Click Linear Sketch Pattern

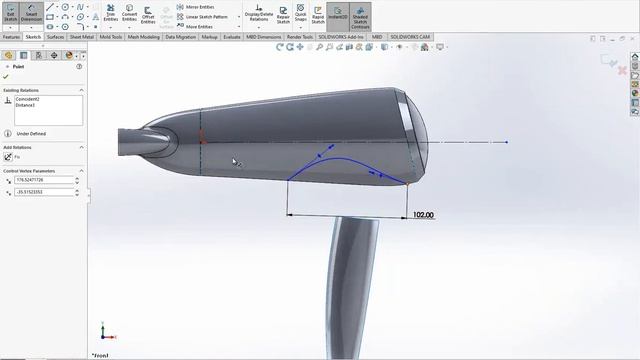point(202,17)
